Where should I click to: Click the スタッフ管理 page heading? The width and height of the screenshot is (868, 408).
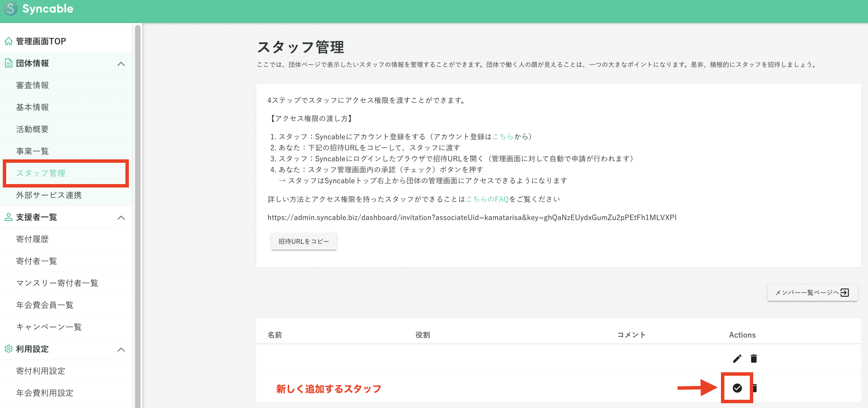tap(301, 47)
